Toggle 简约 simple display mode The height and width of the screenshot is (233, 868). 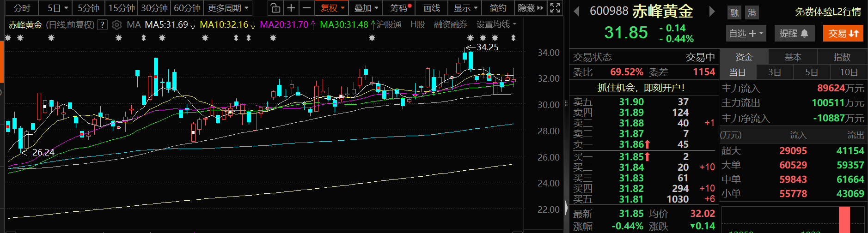point(498,8)
